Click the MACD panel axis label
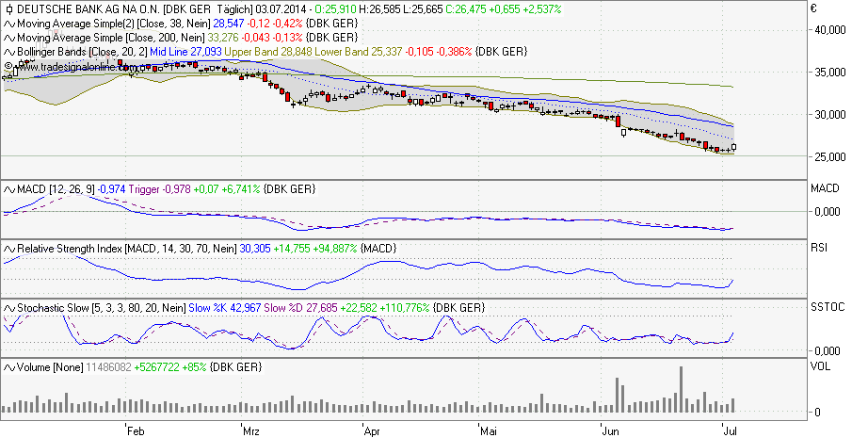 click(x=825, y=188)
